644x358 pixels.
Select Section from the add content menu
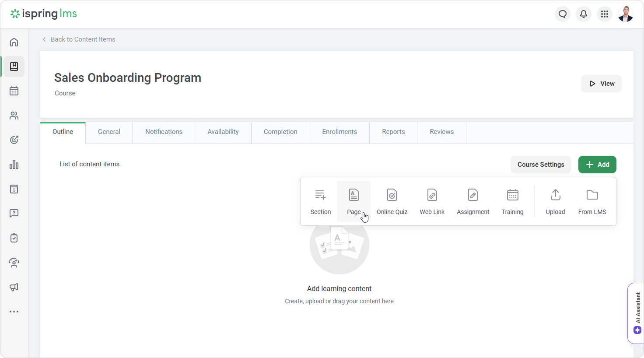pos(320,201)
